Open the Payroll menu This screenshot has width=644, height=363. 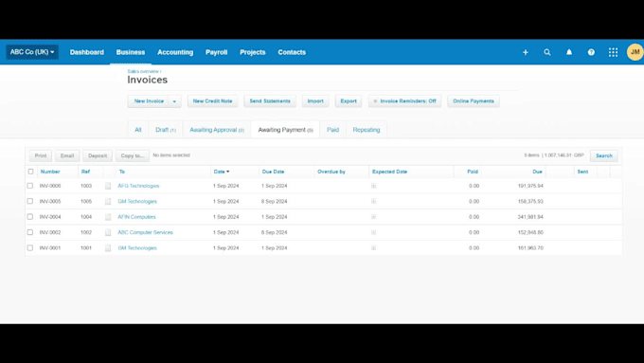(217, 52)
